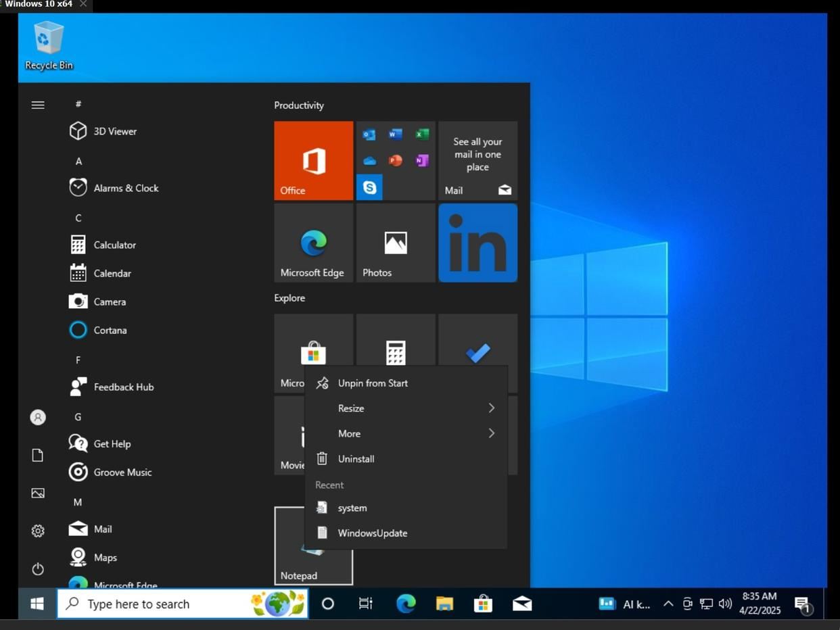This screenshot has height=630, width=840.
Task: Open the power options in the Start menu
Action: (x=38, y=569)
